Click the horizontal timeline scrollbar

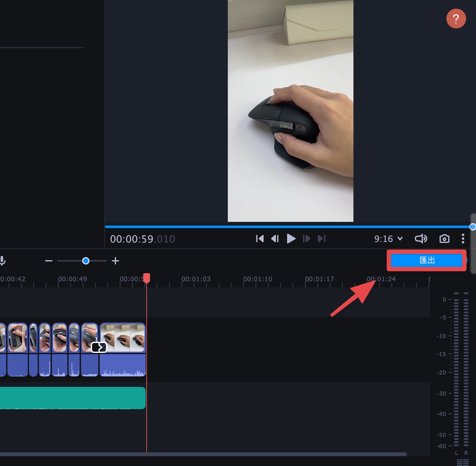click(203, 454)
